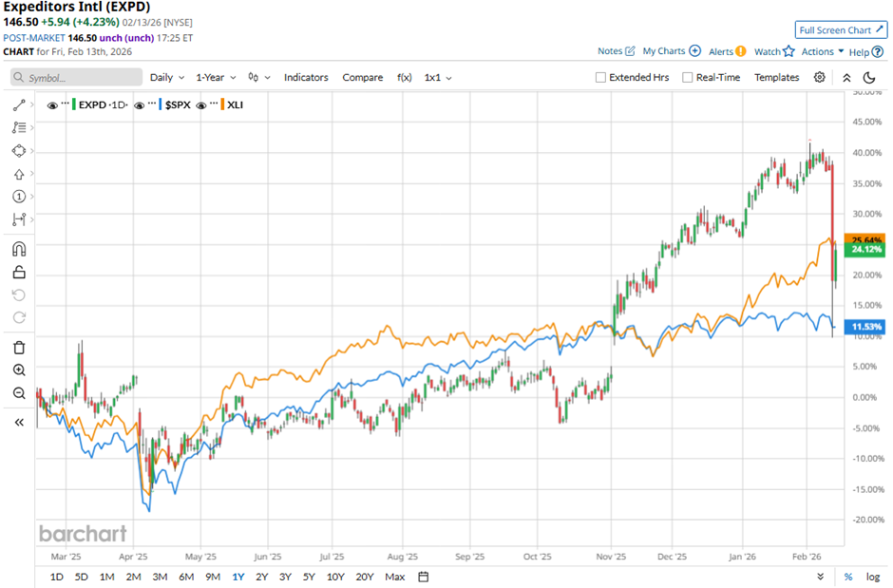The height and width of the screenshot is (588, 893).
Task: Open the Daily frequency dropdown
Action: tap(167, 77)
